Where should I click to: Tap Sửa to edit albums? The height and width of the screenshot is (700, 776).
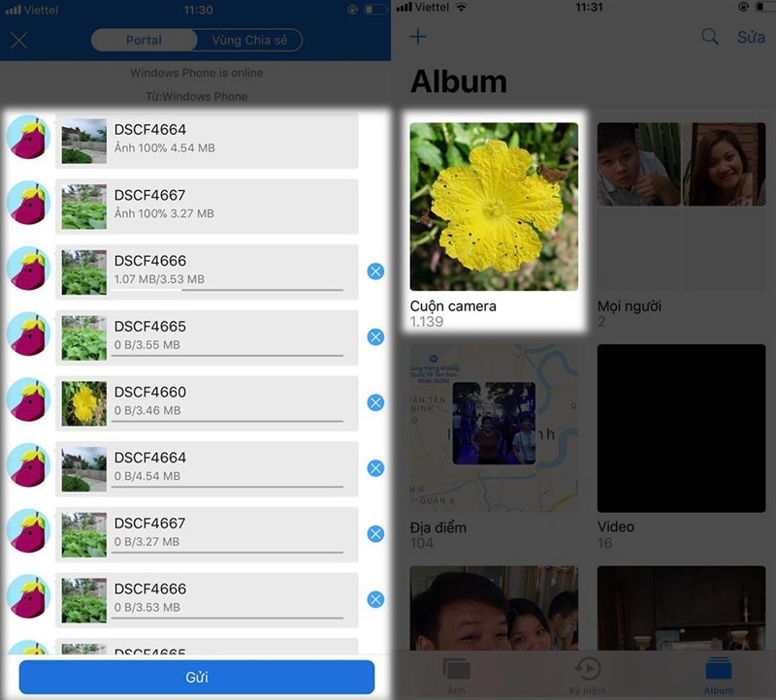[753, 37]
